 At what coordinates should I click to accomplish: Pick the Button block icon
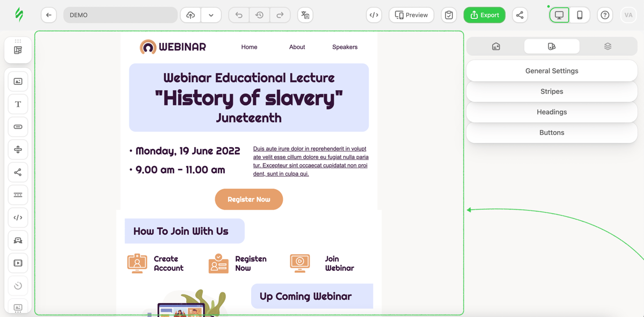[x=18, y=127]
